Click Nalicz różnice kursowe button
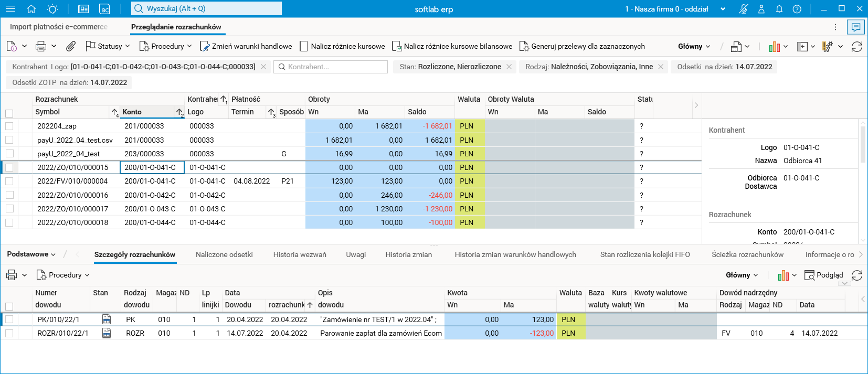This screenshot has width=868, height=374. point(342,46)
